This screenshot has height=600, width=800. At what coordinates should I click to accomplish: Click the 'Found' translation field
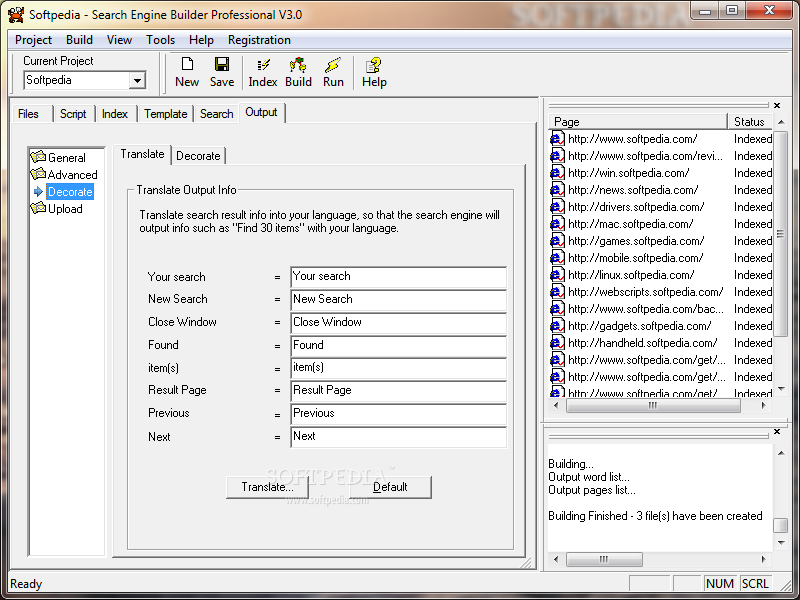398,346
